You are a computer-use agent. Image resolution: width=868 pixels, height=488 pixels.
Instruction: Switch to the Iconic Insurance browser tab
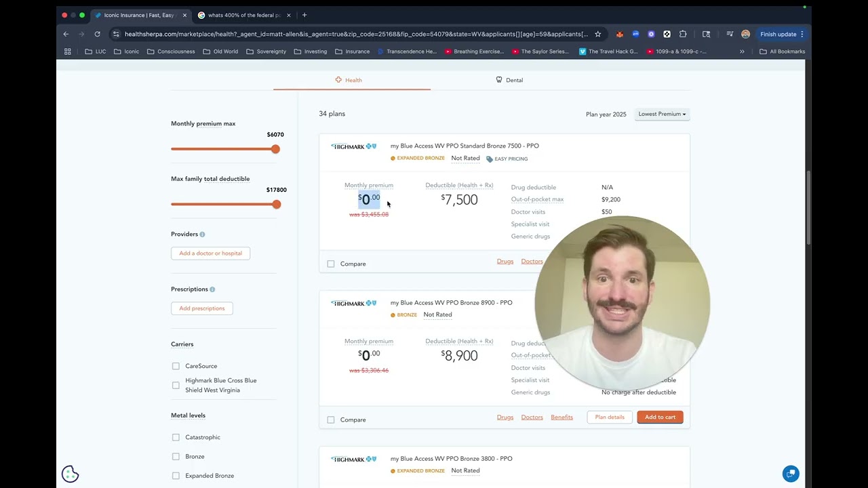[x=140, y=15]
